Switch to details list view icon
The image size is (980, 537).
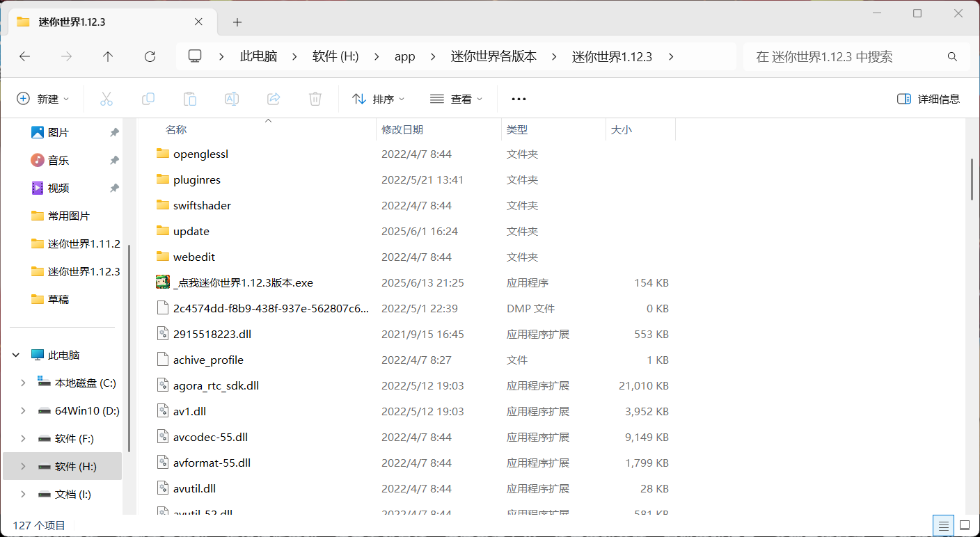point(943,525)
